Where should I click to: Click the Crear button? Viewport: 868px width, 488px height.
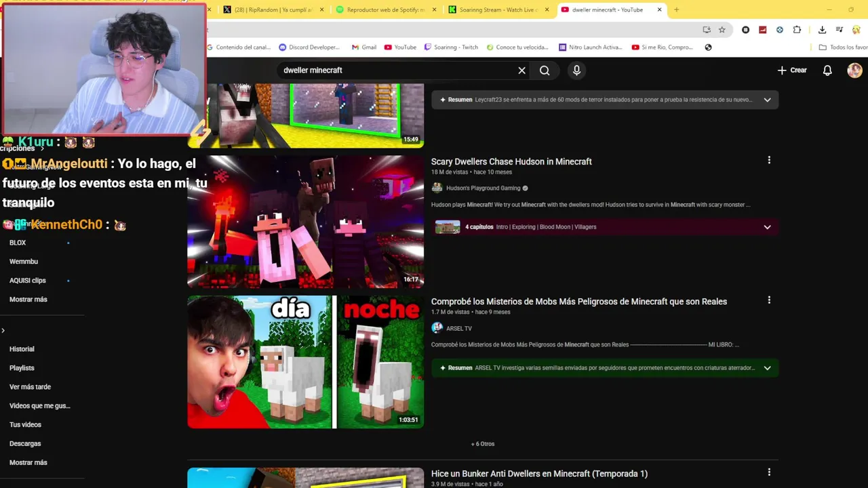point(792,70)
